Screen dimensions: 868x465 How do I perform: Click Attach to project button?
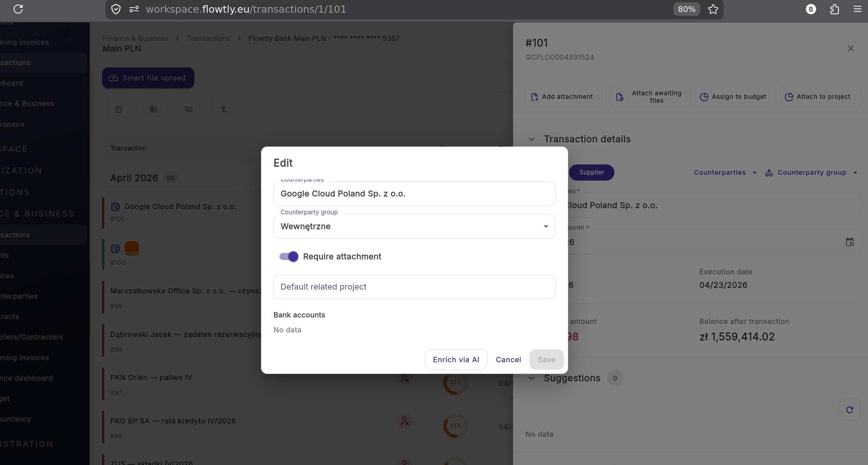820,96
